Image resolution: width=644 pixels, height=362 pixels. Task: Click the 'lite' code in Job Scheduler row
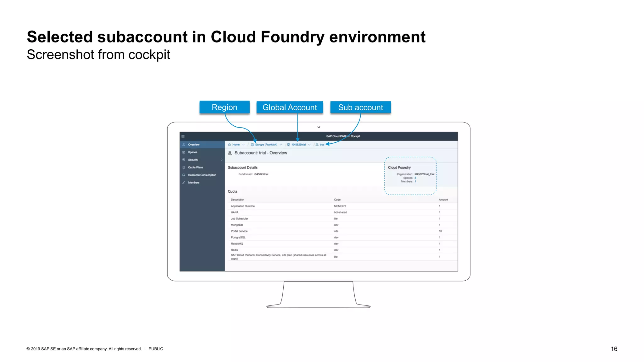[336, 219]
